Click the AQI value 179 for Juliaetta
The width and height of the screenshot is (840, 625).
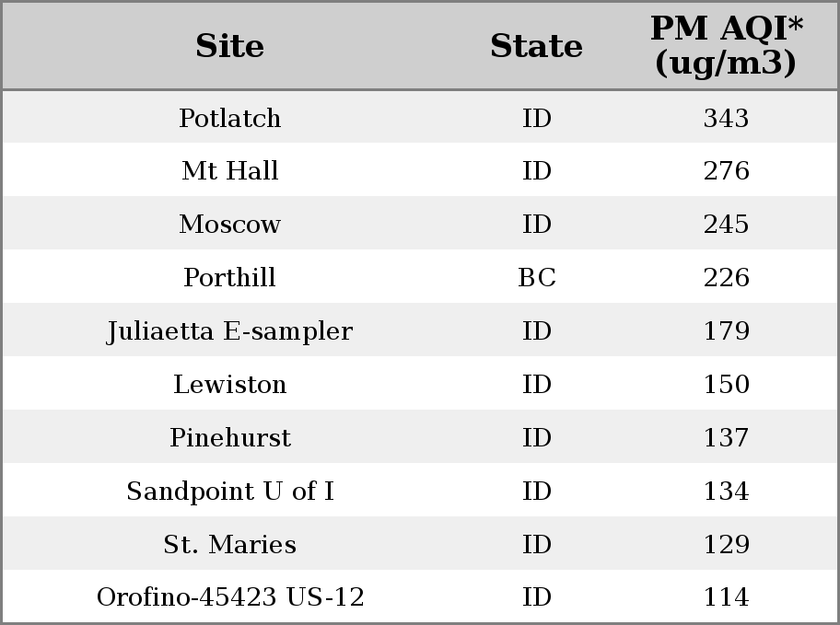pos(727,331)
